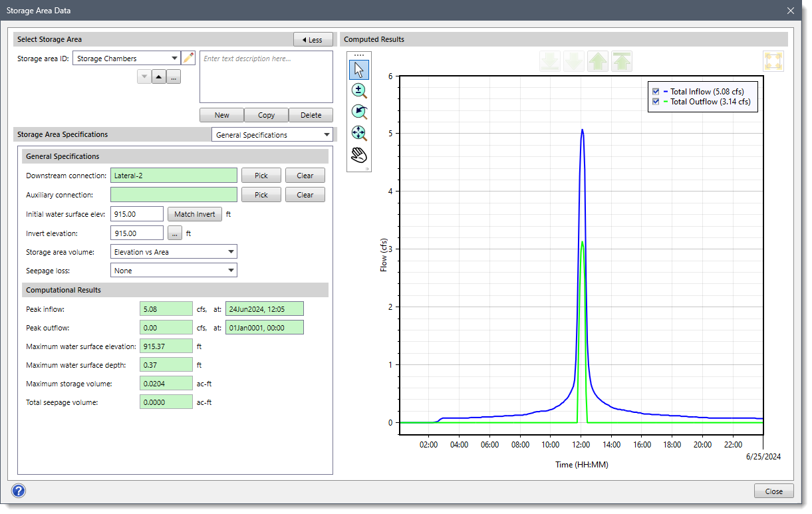Open the Seepage loss dropdown

point(174,271)
